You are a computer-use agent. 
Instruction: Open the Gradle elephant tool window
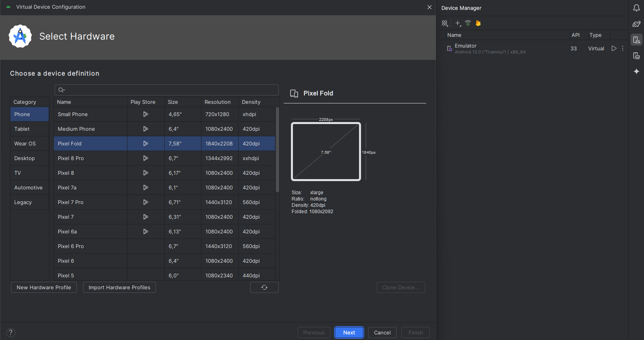coord(636,24)
